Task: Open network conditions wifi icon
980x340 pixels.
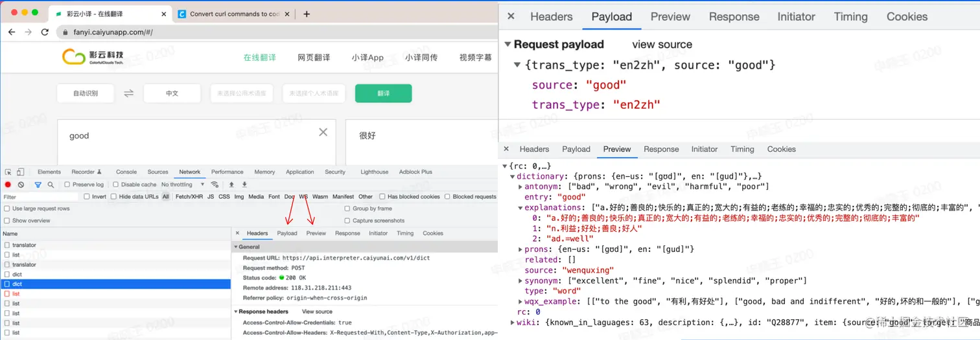Action: pos(215,185)
